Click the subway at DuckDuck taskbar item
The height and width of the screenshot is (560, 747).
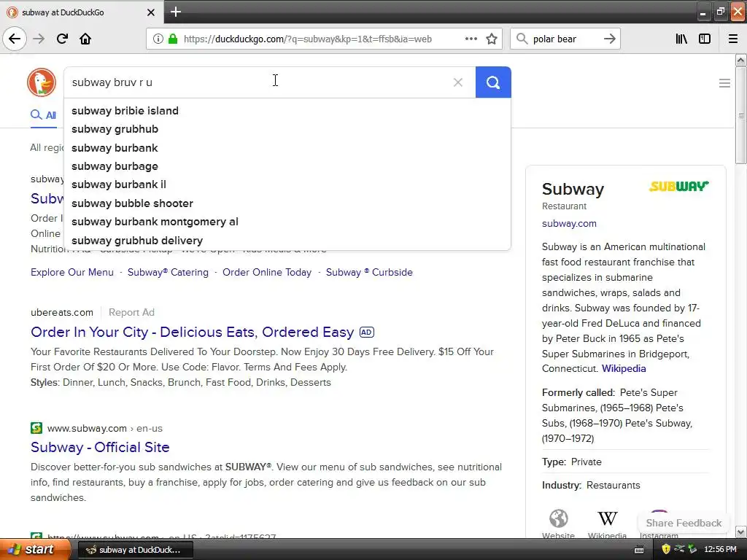pyautogui.click(x=135, y=550)
